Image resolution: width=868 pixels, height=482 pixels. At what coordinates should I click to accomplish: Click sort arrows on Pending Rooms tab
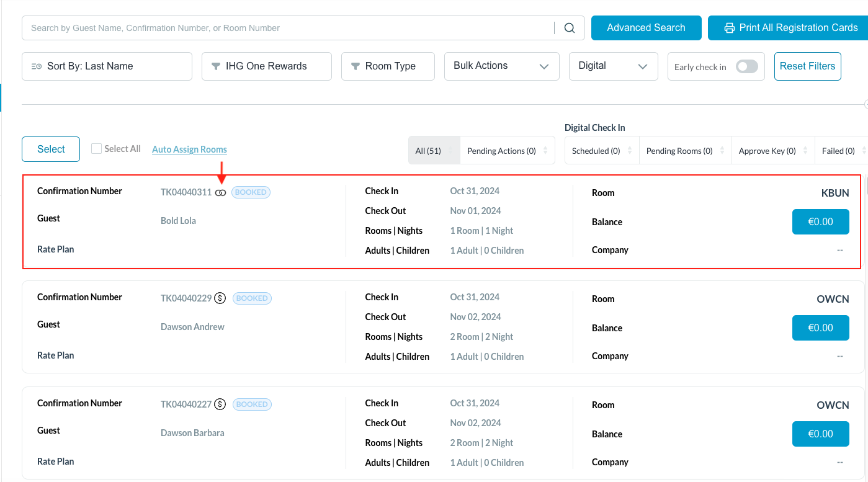pyautogui.click(x=722, y=151)
